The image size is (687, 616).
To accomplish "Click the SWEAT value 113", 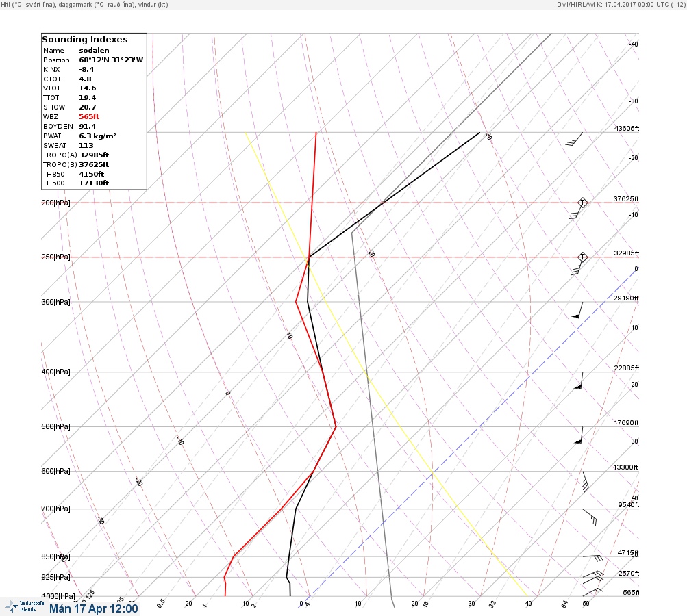I will (x=86, y=145).
